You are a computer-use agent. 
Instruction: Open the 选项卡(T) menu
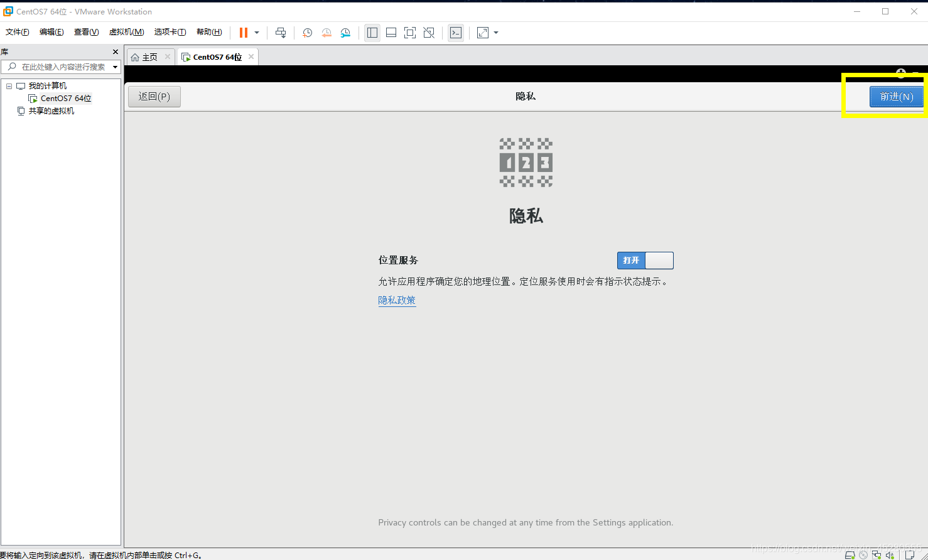[170, 32]
